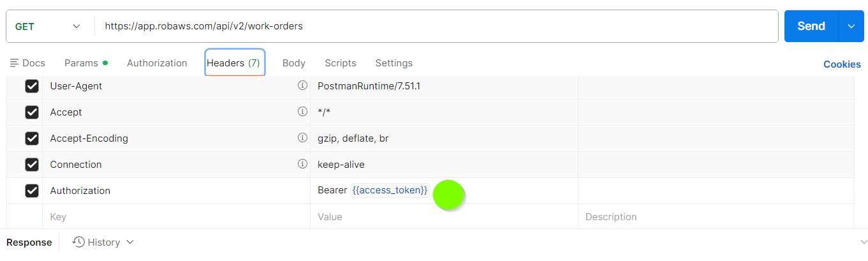The width and height of the screenshot is (868, 261).
Task: Expand the Send button options arrow
Action: click(851, 26)
